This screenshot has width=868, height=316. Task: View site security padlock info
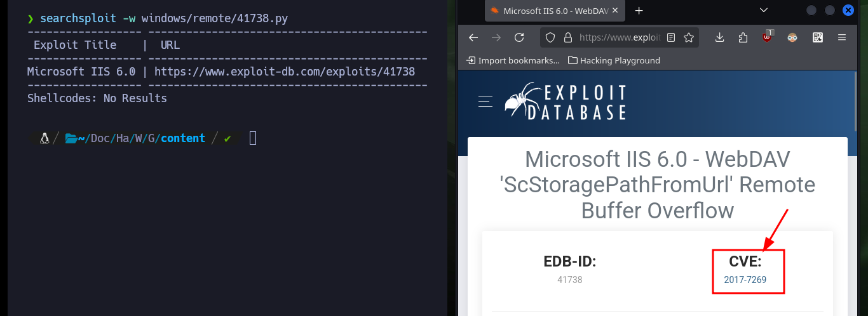click(x=568, y=37)
